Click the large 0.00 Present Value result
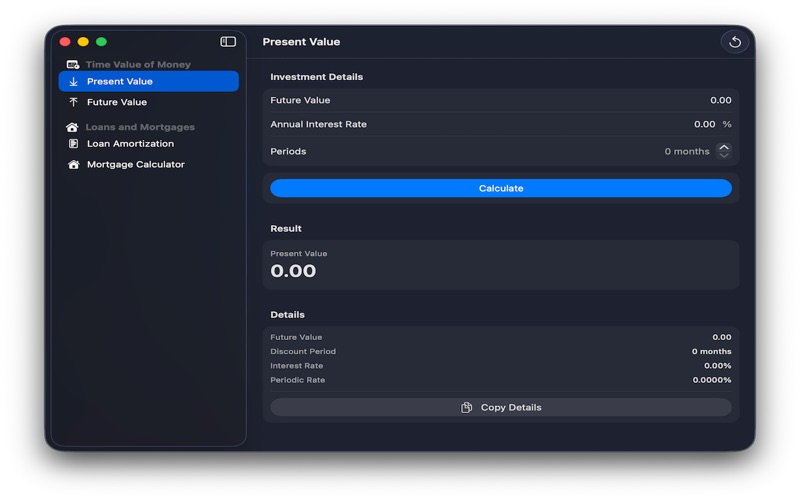The height and width of the screenshot is (500, 800). coord(293,271)
